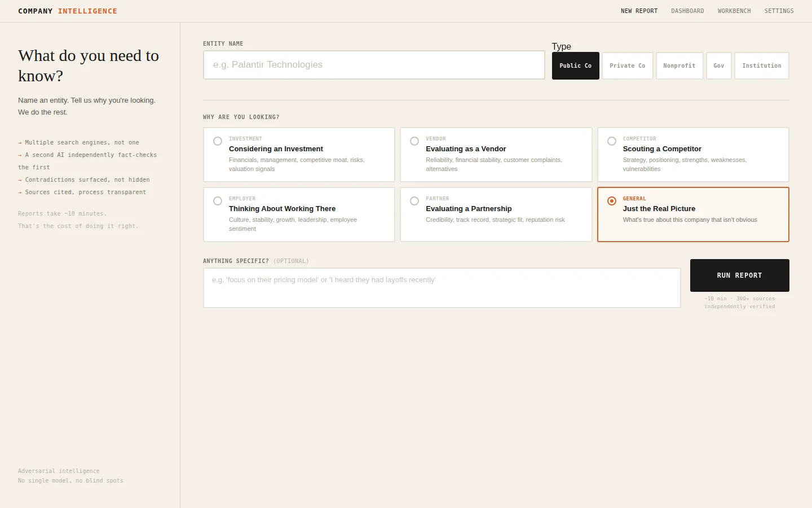Pick the Scouting a Competitor radio option
The image size is (812, 508).
pos(612,141)
